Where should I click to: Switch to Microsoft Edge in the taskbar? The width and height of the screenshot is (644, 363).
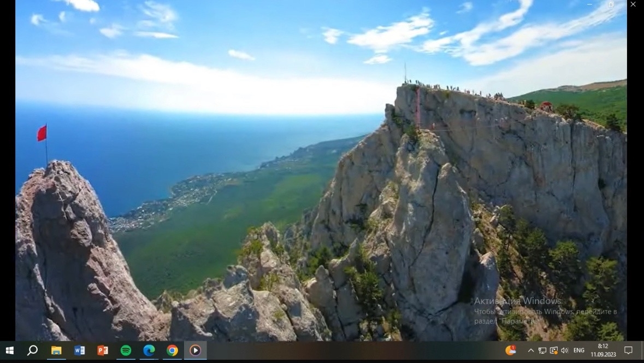(x=149, y=350)
